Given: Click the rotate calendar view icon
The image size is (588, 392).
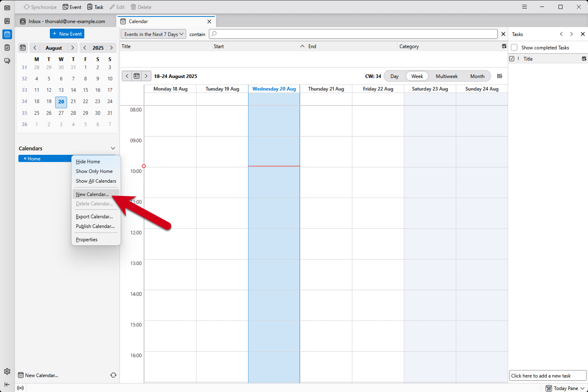Looking at the screenshot, I should (x=500, y=76).
